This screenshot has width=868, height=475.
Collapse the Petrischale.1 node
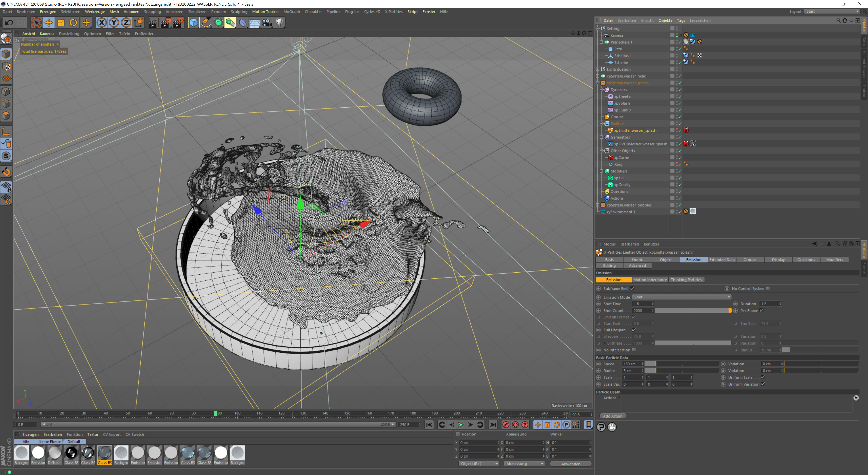[601, 42]
